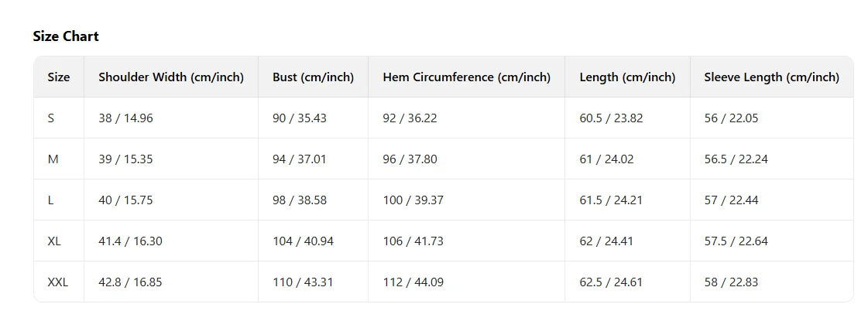
Task: Click sleeve length value 58 / 22.83
Action: pos(731,282)
